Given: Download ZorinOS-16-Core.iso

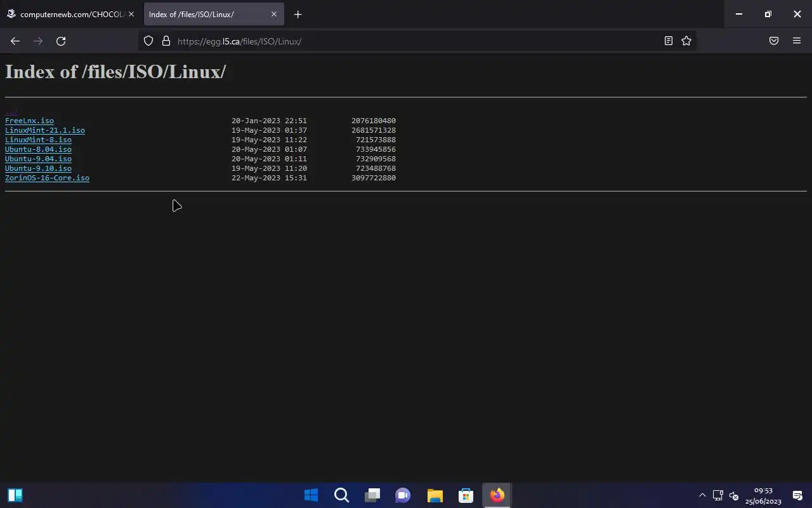Looking at the screenshot, I should point(47,178).
